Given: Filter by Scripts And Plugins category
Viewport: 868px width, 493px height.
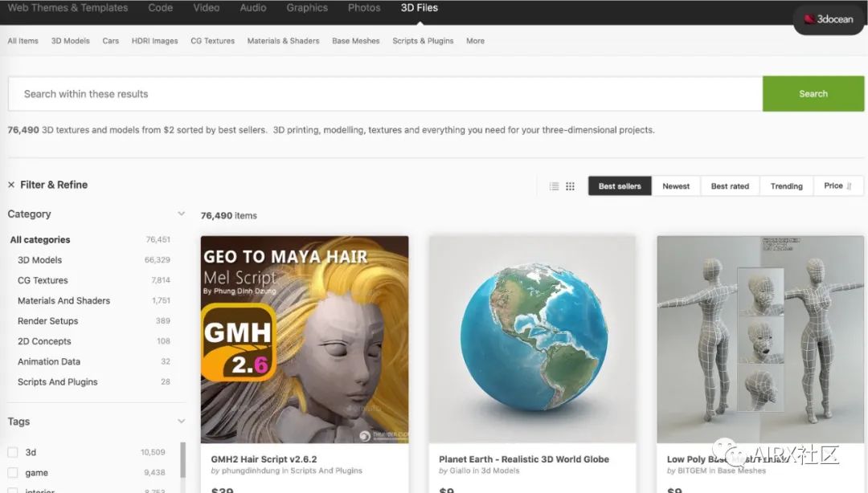Looking at the screenshot, I should click(x=58, y=382).
